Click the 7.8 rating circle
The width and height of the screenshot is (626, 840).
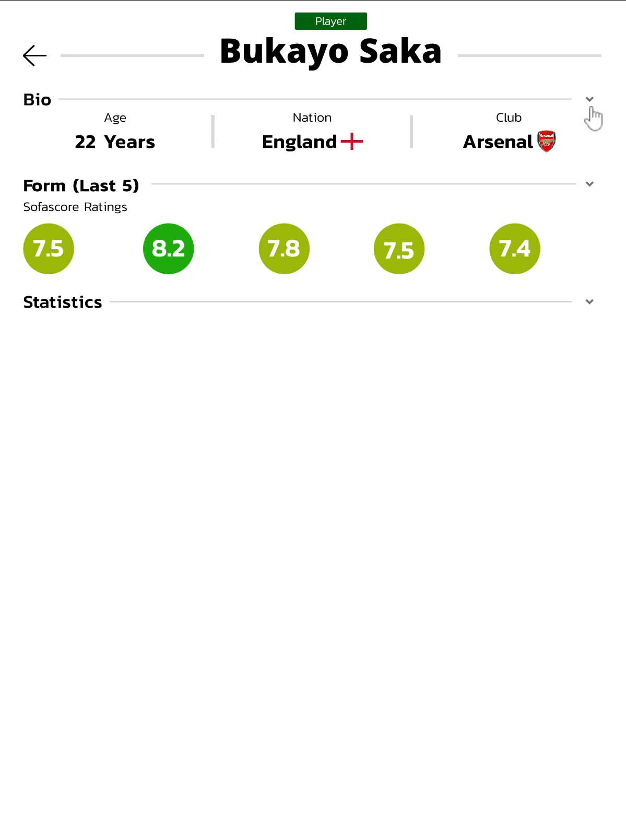284,249
